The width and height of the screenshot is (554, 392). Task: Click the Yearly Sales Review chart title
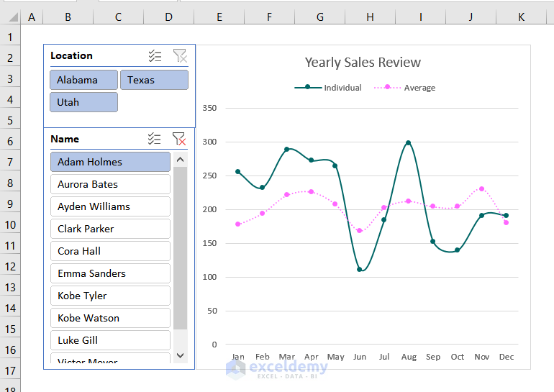pyautogui.click(x=363, y=63)
